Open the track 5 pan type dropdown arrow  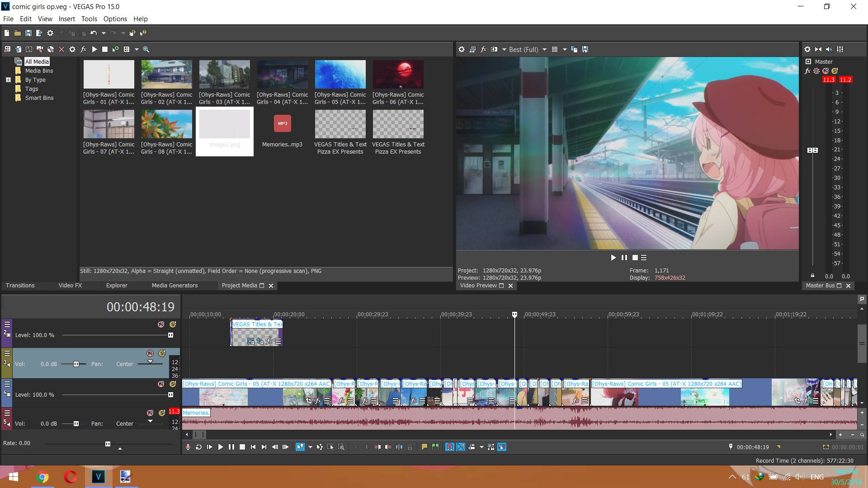tap(150, 421)
